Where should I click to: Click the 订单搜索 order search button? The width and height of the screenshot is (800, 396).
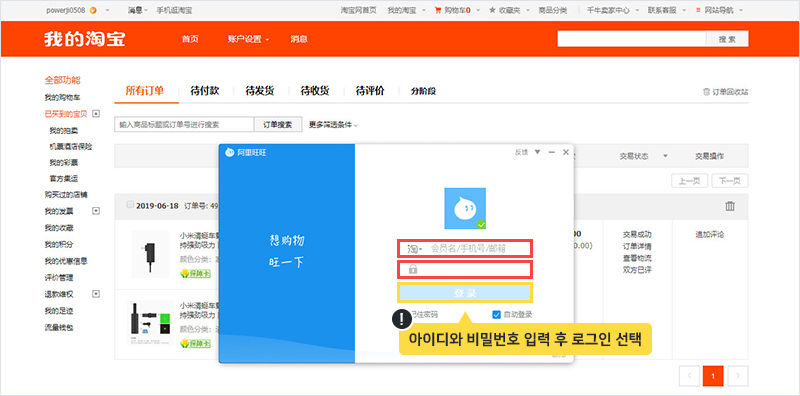pos(278,125)
